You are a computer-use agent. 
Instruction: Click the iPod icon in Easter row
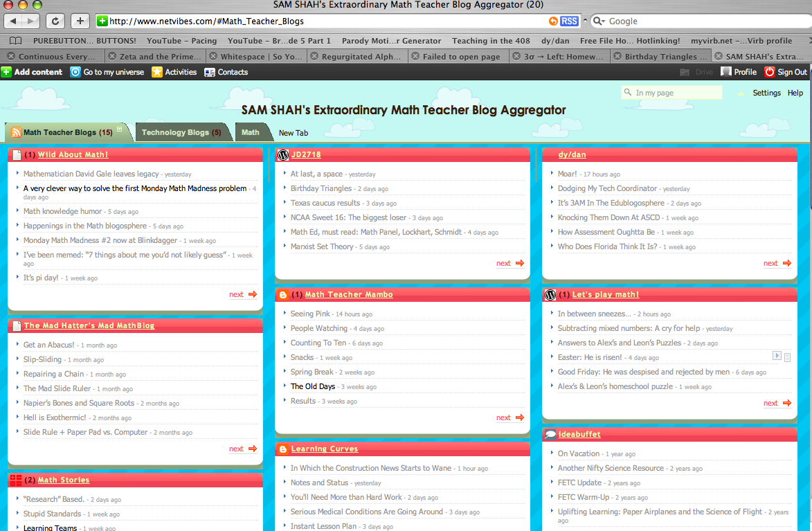click(788, 357)
